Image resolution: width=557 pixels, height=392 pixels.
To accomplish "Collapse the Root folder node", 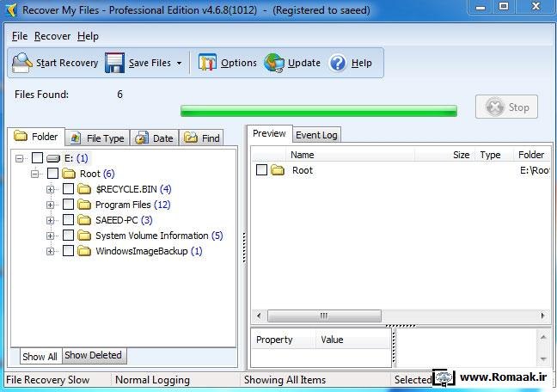I will (34, 174).
